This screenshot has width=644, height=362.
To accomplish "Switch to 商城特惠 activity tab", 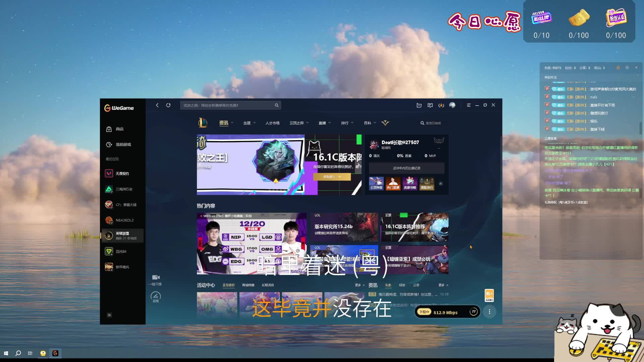I will tap(248, 285).
